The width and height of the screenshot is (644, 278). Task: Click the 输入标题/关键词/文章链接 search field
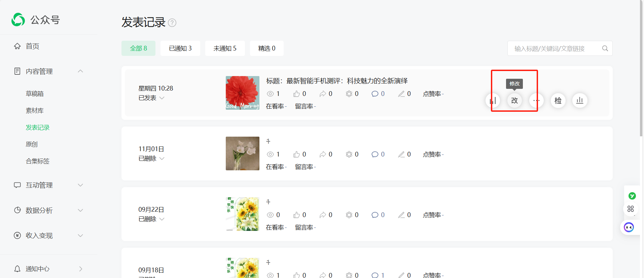point(560,48)
